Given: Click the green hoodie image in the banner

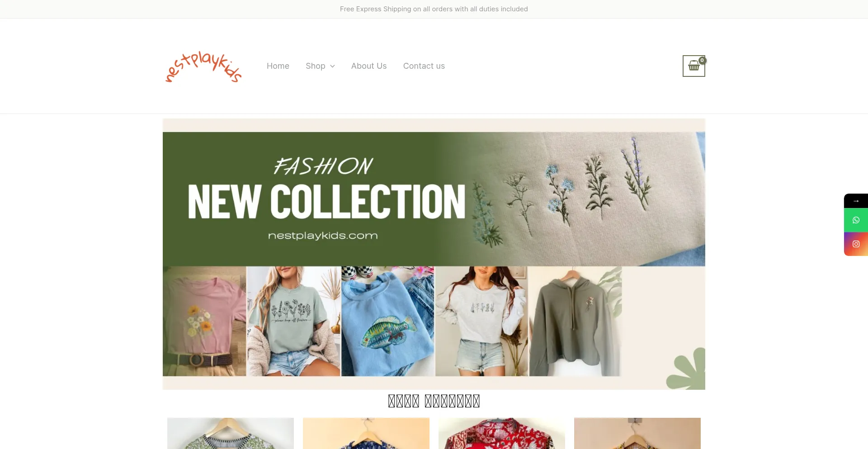Looking at the screenshot, I should pos(575,321).
